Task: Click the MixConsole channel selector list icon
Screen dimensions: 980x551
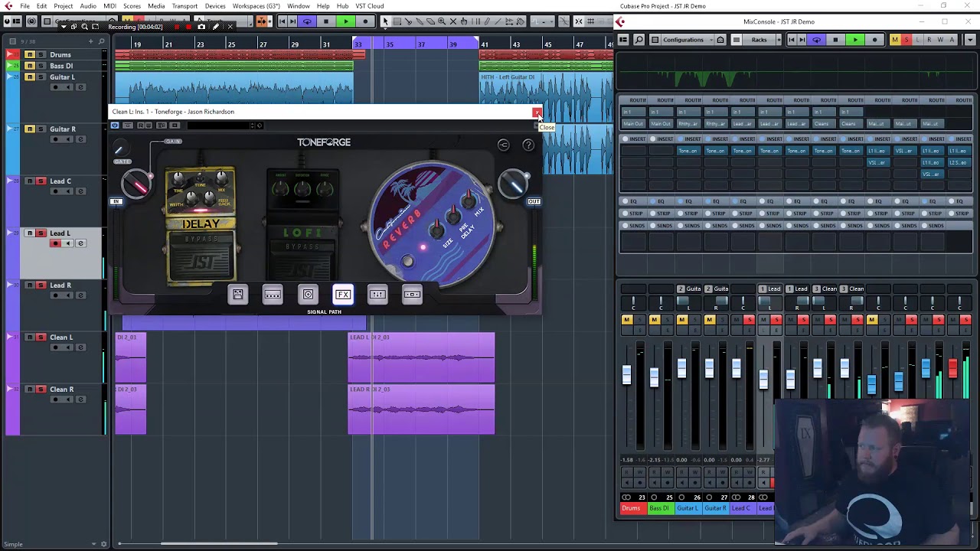Action: point(624,40)
